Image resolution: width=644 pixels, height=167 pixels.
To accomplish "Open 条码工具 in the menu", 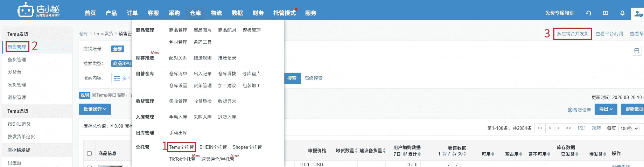I will click(203, 42).
